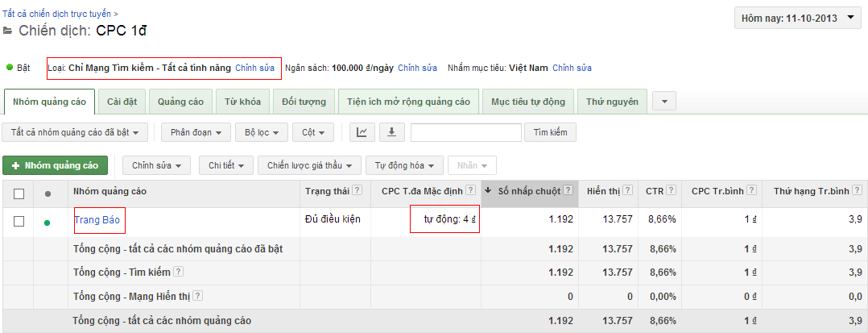Open the Thứ nguyên tab

point(612,102)
